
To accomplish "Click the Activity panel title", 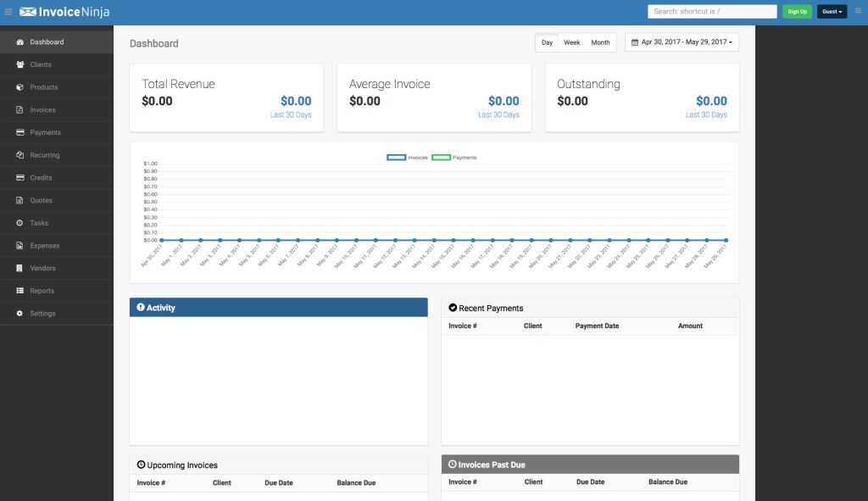I will [x=160, y=308].
